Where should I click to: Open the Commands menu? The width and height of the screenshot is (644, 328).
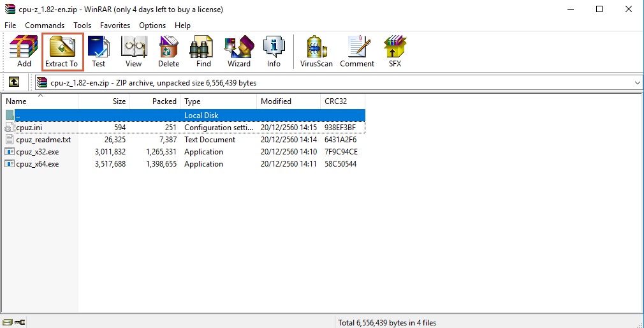[x=45, y=26]
